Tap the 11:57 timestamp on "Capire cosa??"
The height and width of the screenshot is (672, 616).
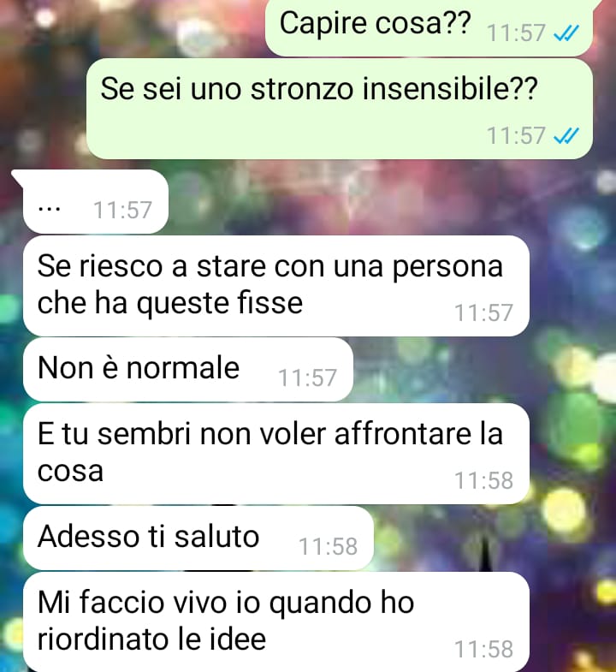tap(516, 33)
